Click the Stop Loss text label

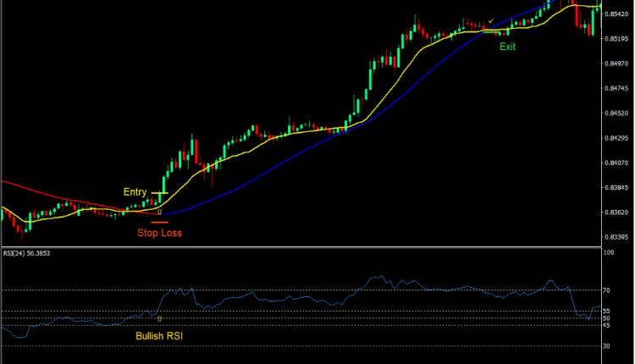tap(159, 232)
